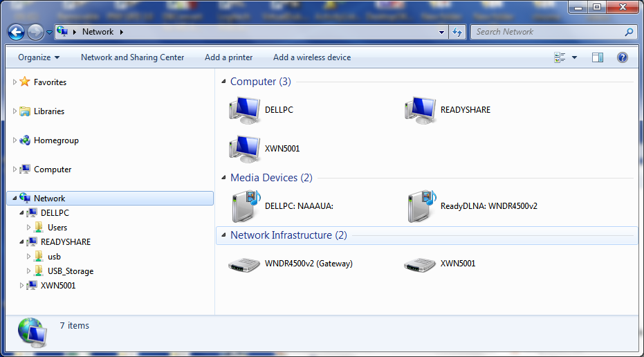Select READYSHARE in navigation tree
The width and height of the screenshot is (644, 357).
tap(65, 242)
